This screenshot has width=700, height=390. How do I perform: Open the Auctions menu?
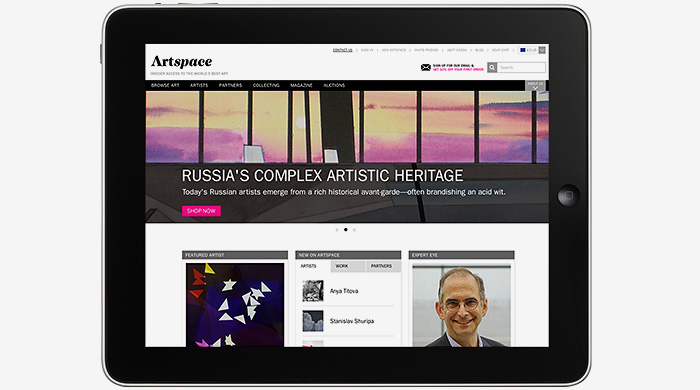[x=334, y=85]
